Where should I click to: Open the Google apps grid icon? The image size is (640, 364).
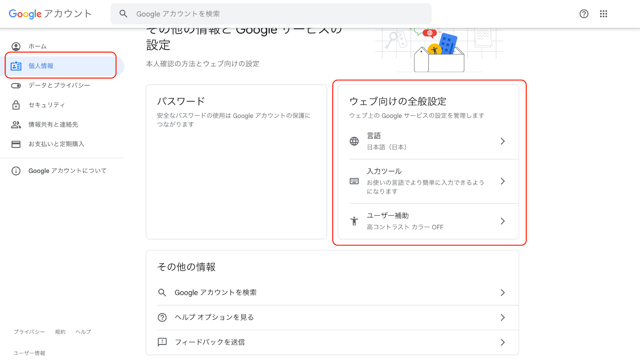(604, 14)
